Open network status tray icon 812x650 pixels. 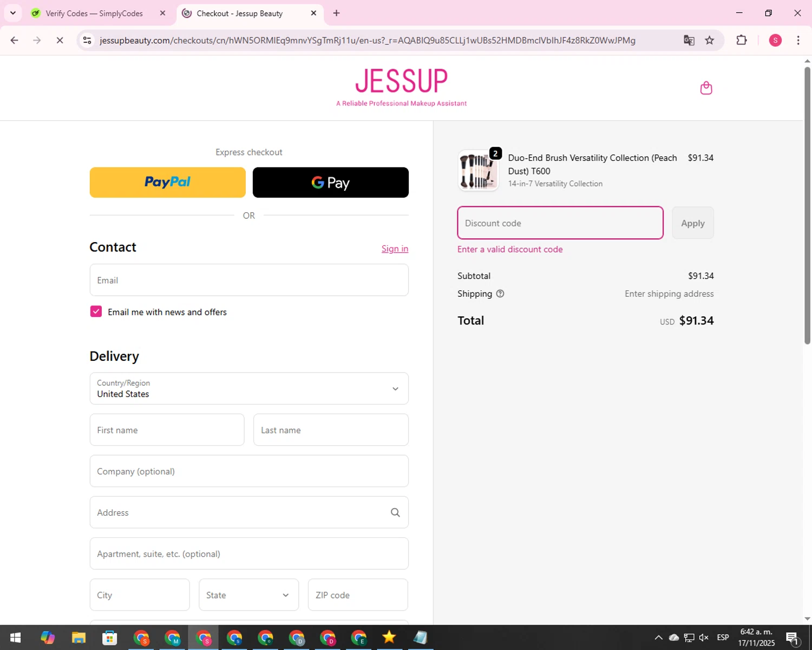coord(689,638)
